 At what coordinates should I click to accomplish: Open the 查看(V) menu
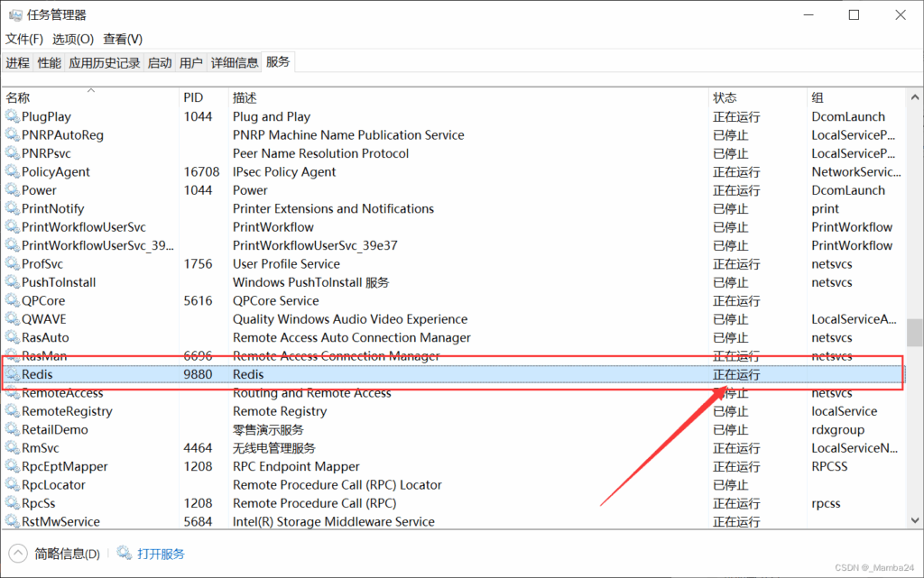tap(123, 39)
